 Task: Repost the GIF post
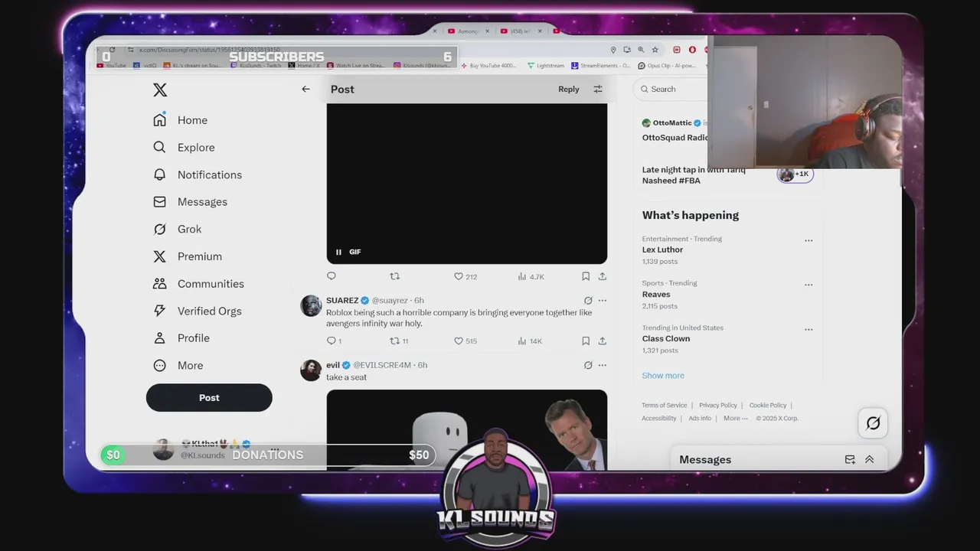click(x=395, y=276)
